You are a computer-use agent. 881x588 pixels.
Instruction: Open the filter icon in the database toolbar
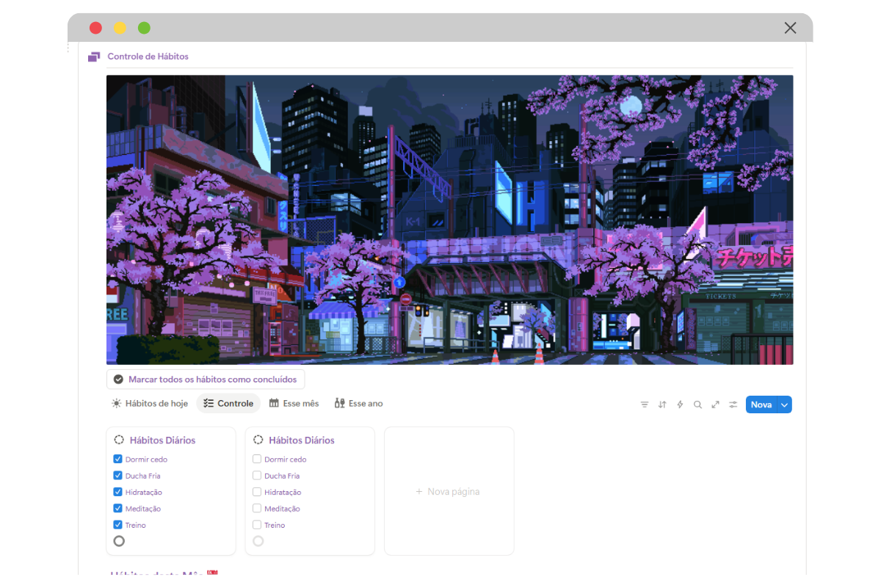[x=645, y=404]
